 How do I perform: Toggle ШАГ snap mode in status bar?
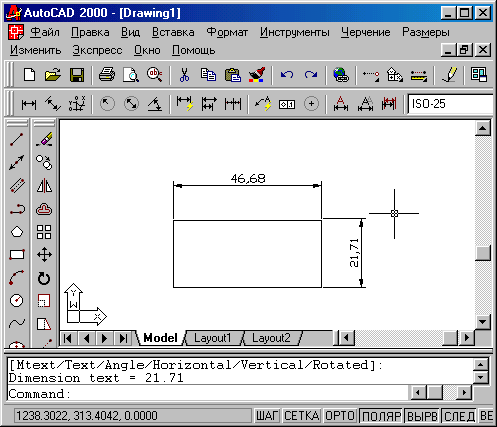pyautogui.click(x=267, y=416)
